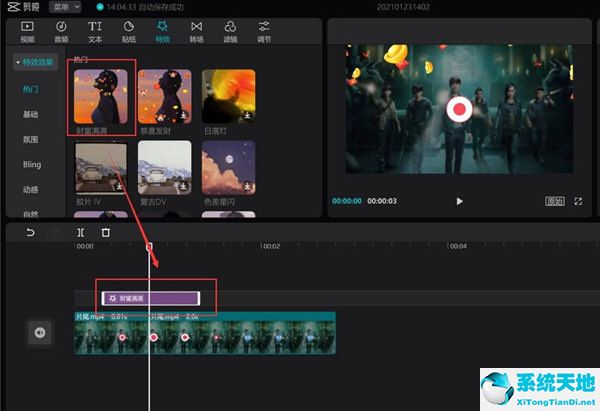Open the 视频 (Video) media tab
The height and width of the screenshot is (411, 600).
click(x=27, y=30)
